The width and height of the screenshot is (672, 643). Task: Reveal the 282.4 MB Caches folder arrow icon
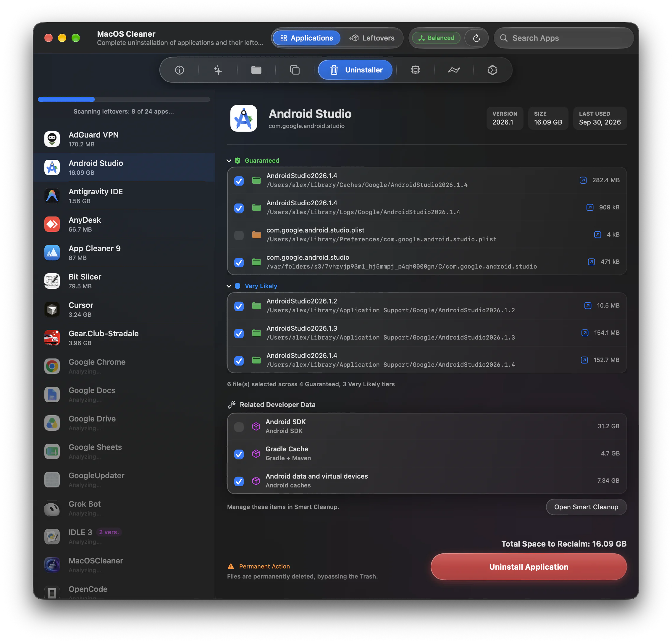(x=583, y=180)
